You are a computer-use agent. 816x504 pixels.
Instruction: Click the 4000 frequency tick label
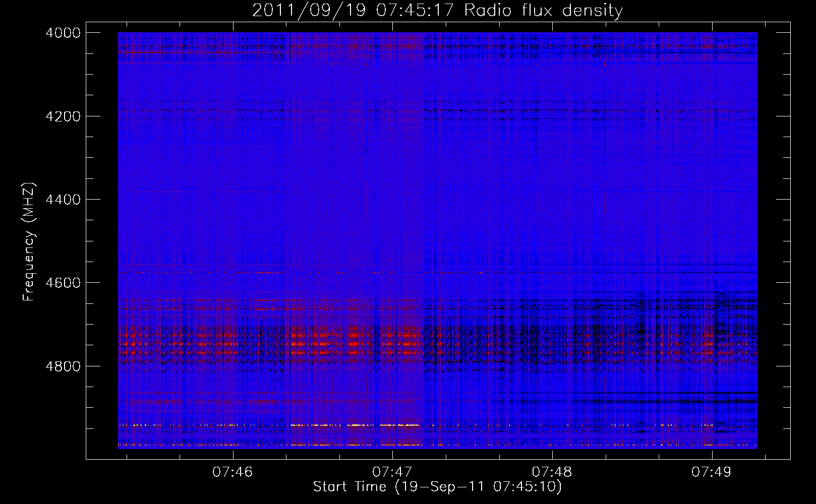pos(63,33)
